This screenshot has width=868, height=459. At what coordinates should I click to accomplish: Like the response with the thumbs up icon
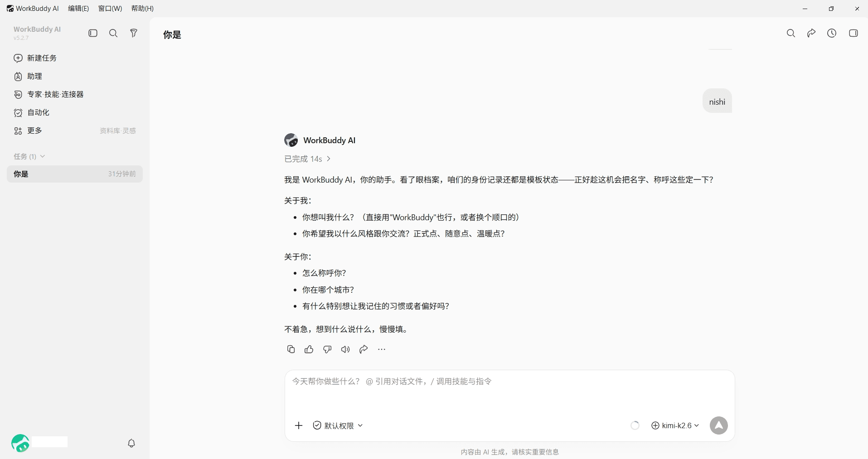click(x=309, y=349)
